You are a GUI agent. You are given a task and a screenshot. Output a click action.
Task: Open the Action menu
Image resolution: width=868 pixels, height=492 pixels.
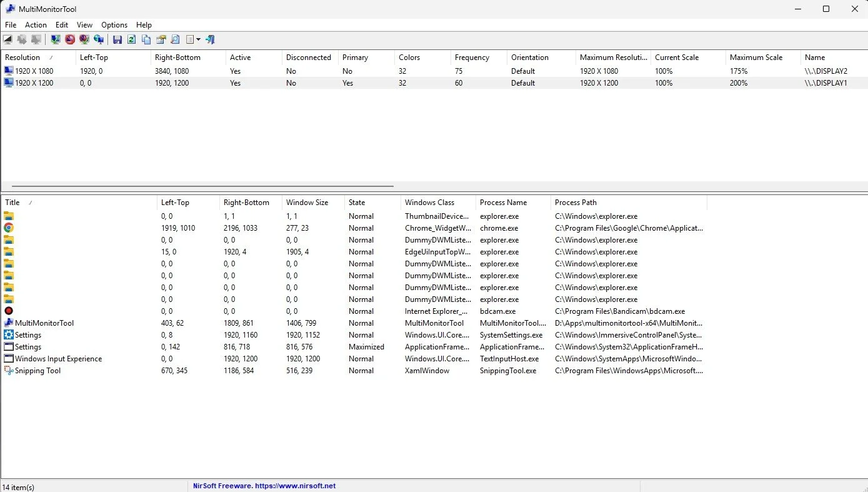[x=36, y=25]
